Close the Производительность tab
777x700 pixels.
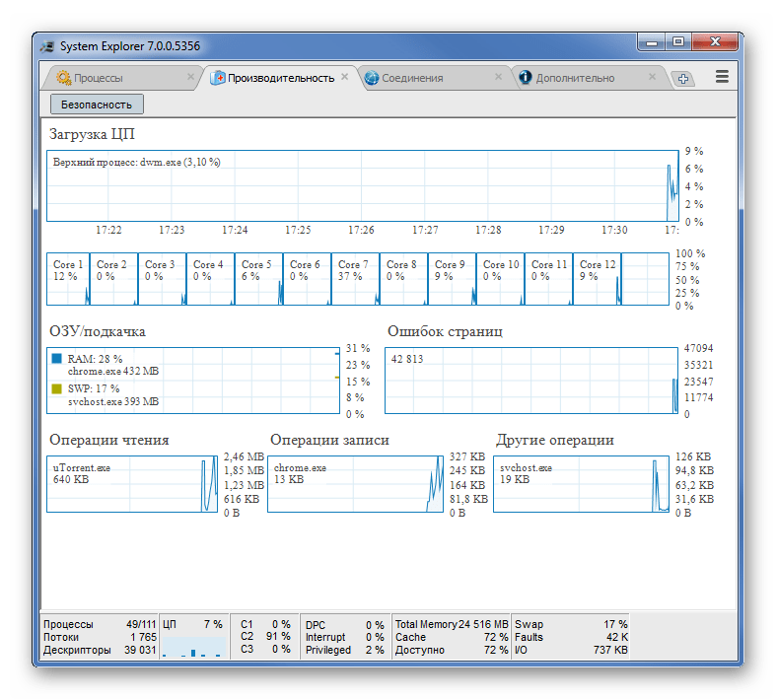coord(345,77)
